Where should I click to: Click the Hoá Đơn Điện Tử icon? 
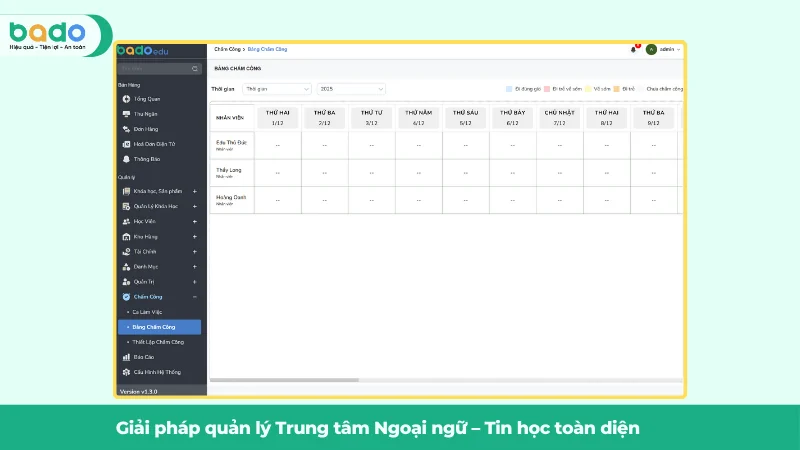[126, 144]
